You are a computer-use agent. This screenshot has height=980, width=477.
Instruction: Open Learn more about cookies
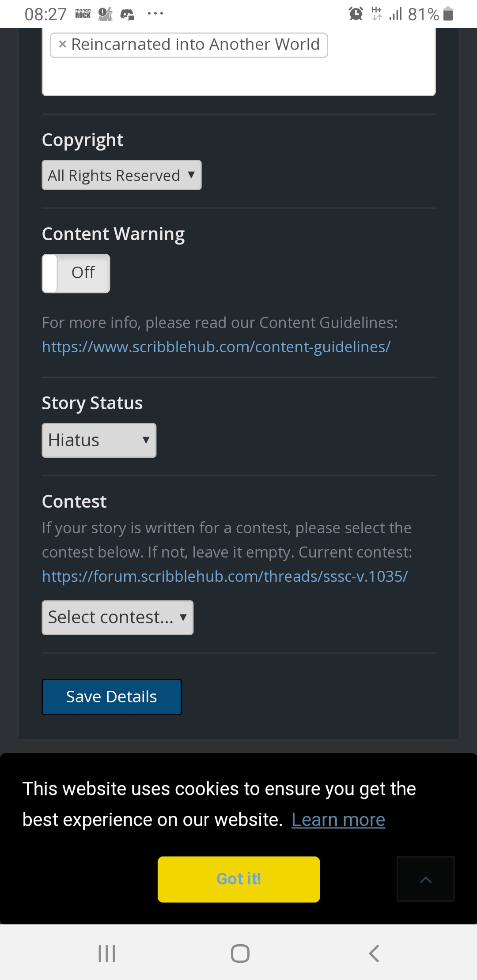click(338, 819)
